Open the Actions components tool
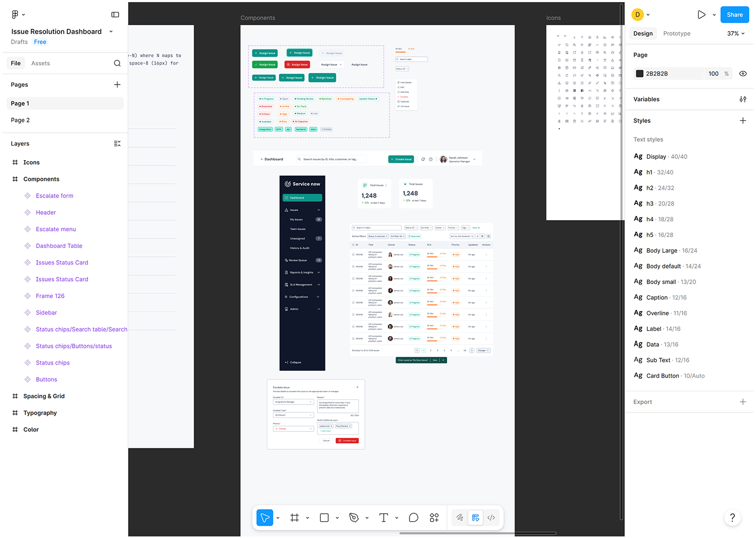 tap(434, 518)
